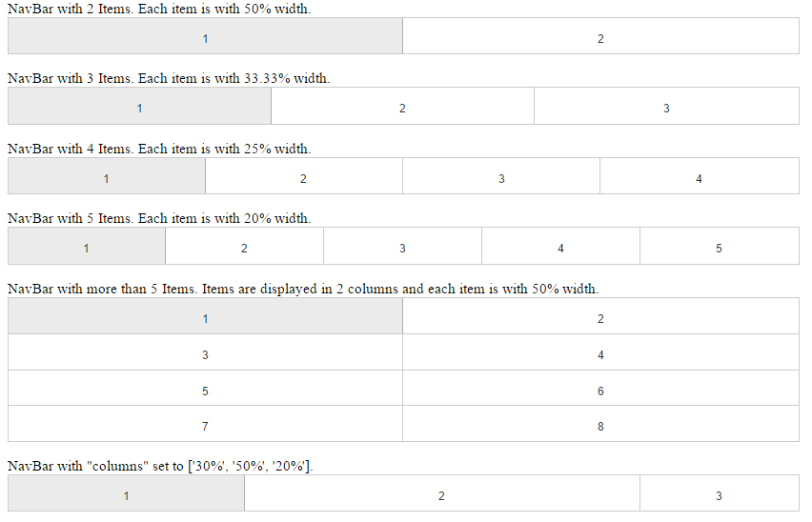
Task: Click item 3 in the 5-item NavBar
Action: tap(402, 247)
